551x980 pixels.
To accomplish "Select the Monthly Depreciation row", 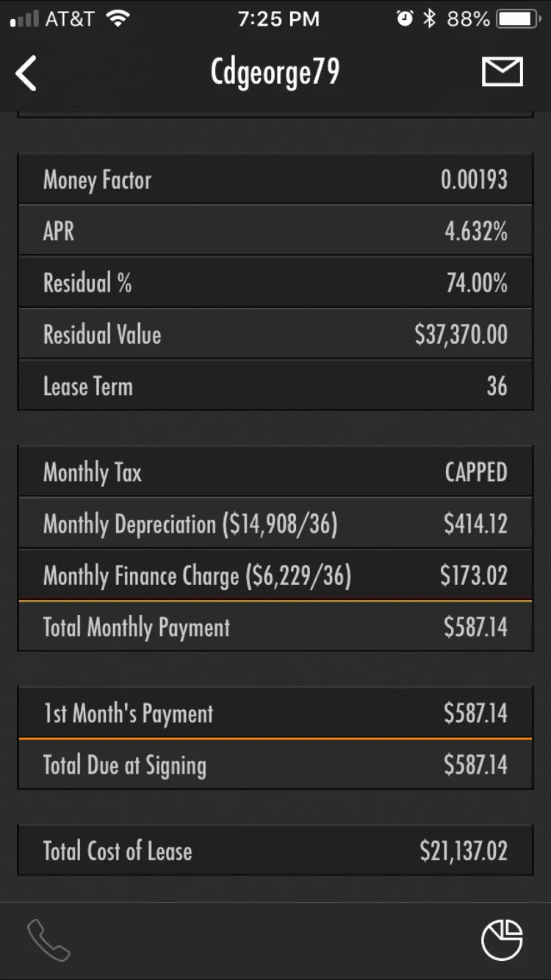I will (275, 523).
